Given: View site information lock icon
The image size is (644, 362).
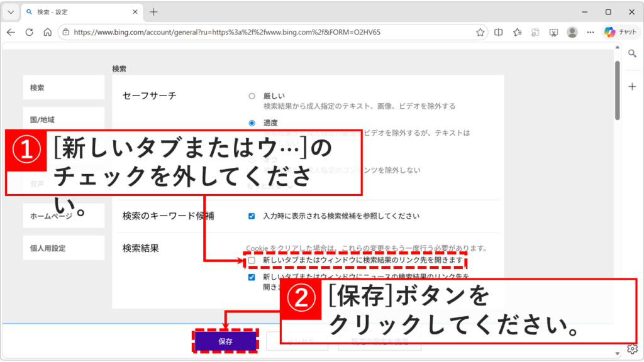Looking at the screenshot, I should (x=65, y=32).
